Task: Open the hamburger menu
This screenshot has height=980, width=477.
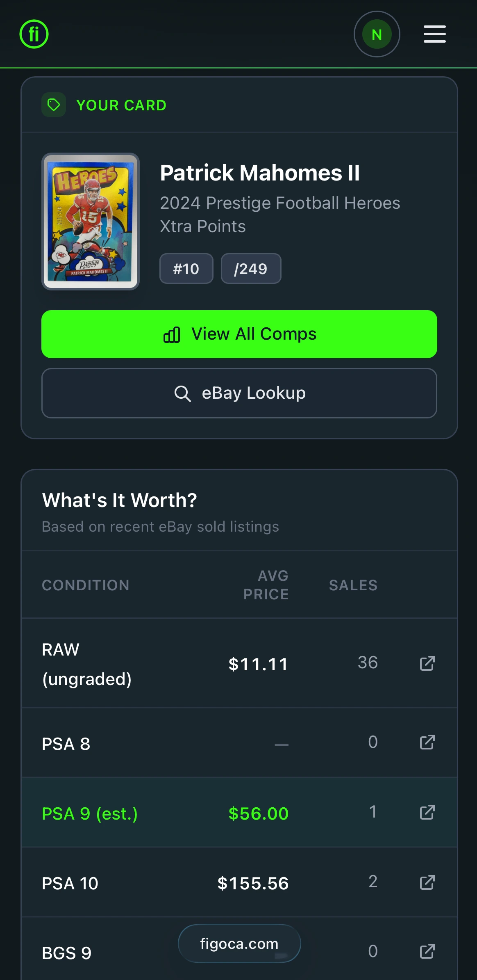Action: coord(434,34)
